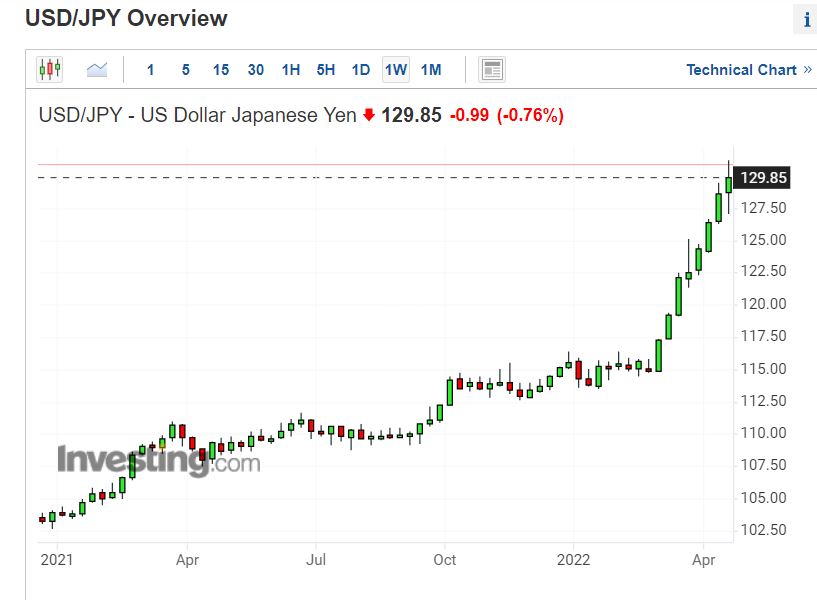The height and width of the screenshot is (600, 817).
Task: Open the news overlay icon in chart toolbar
Action: pos(491,69)
